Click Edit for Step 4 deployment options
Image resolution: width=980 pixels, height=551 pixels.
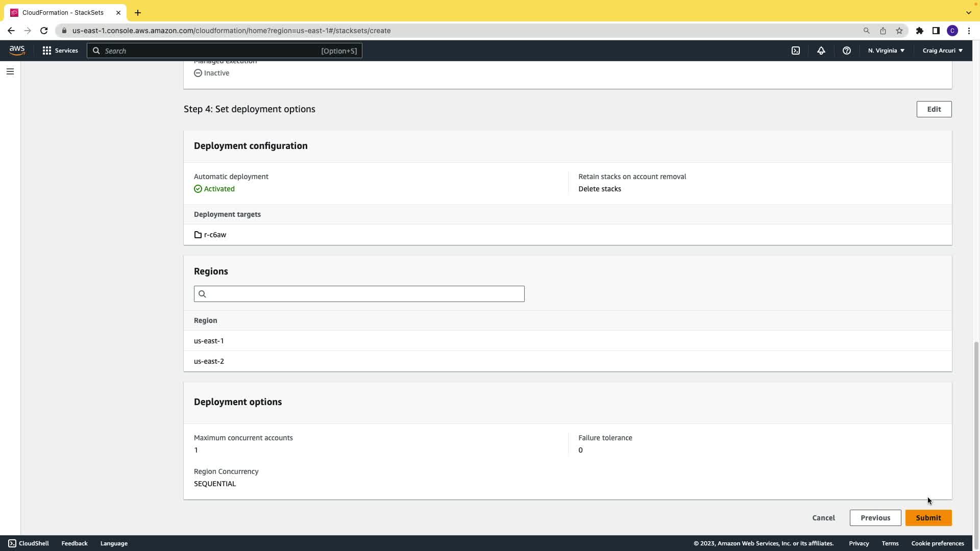coord(934,109)
